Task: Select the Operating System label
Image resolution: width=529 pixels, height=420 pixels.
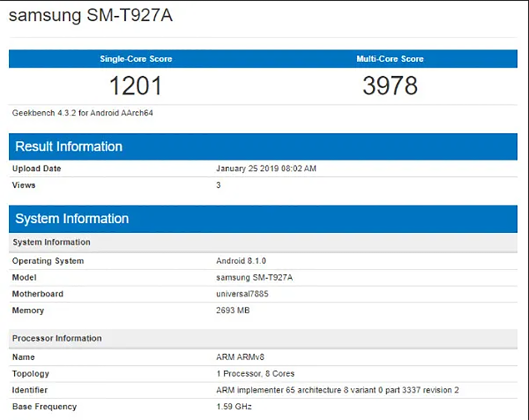Action: pyautogui.click(x=48, y=261)
